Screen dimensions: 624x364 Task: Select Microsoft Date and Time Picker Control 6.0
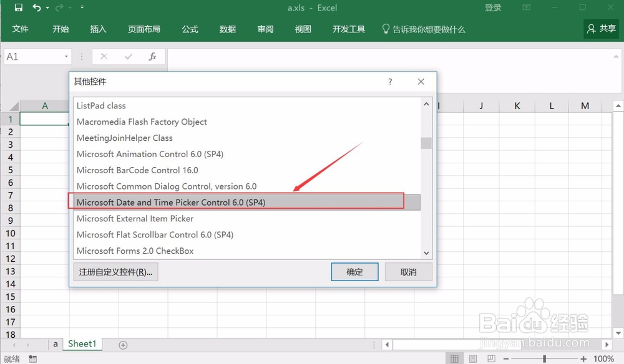pyautogui.click(x=246, y=203)
